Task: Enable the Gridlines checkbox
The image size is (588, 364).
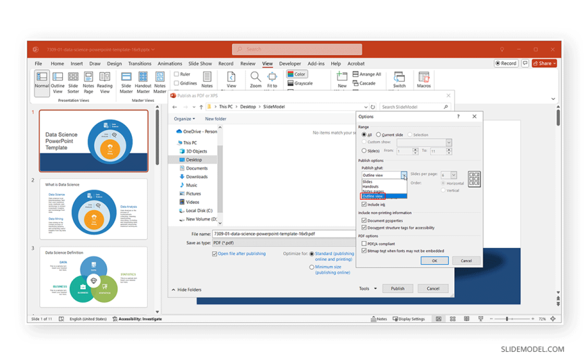Action: pyautogui.click(x=176, y=83)
